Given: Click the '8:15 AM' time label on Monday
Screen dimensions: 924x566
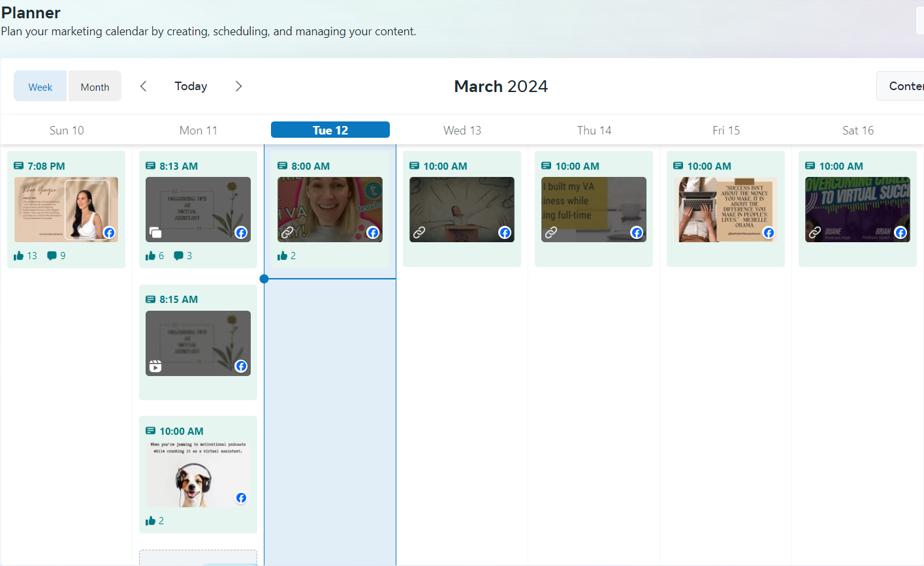Looking at the screenshot, I should pos(179,300).
